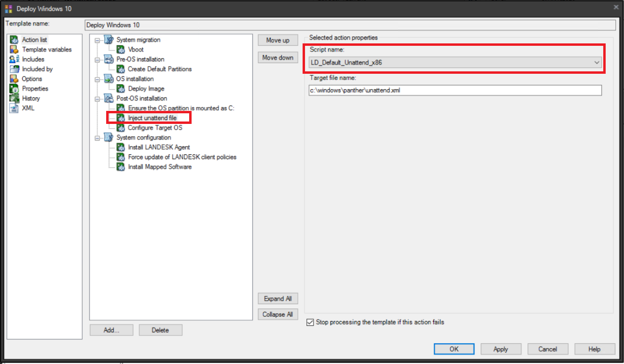The image size is (624, 364).
Task: Click the Options icon in sidebar
Action: 14,79
